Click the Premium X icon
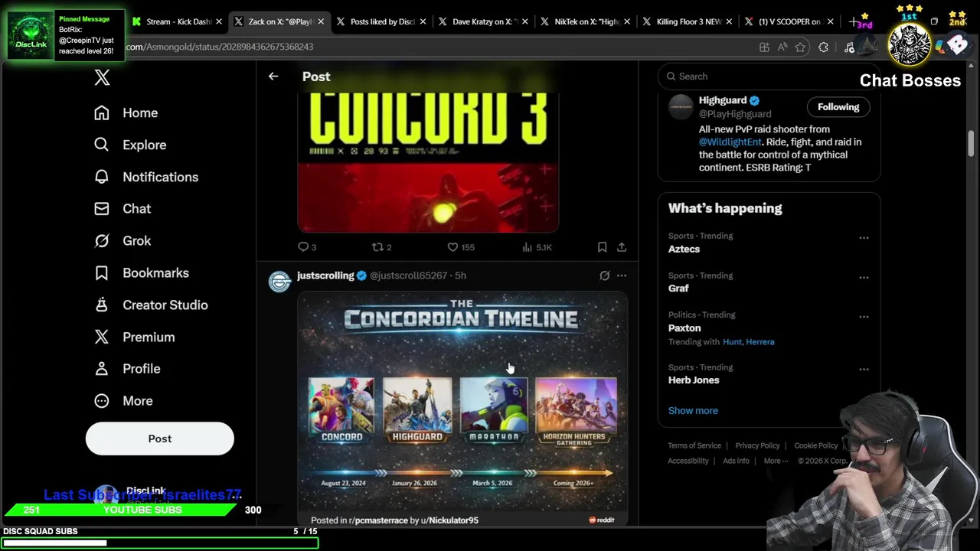 (x=102, y=337)
